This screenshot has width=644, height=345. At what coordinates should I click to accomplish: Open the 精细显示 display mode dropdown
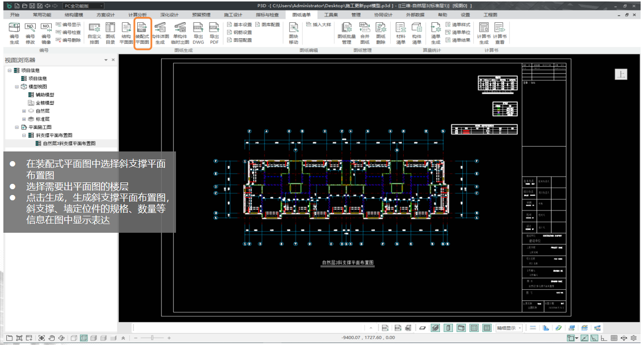[x=509, y=328]
